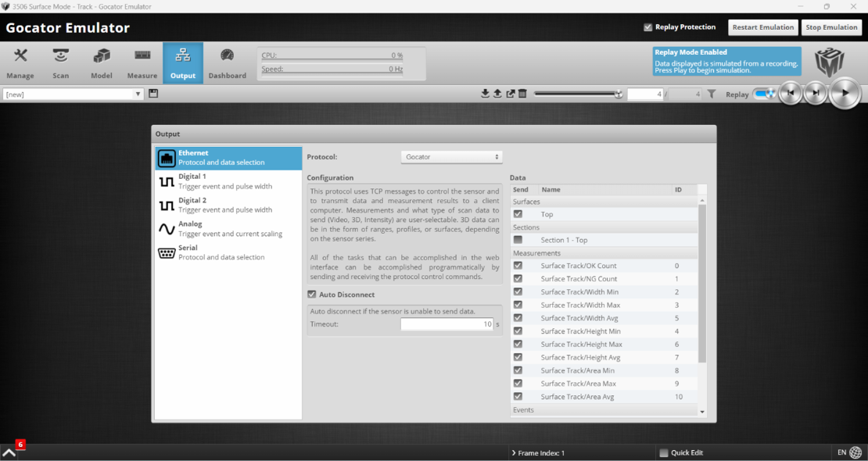Click the replay filter funnel icon
868x461 pixels.
[x=712, y=94]
